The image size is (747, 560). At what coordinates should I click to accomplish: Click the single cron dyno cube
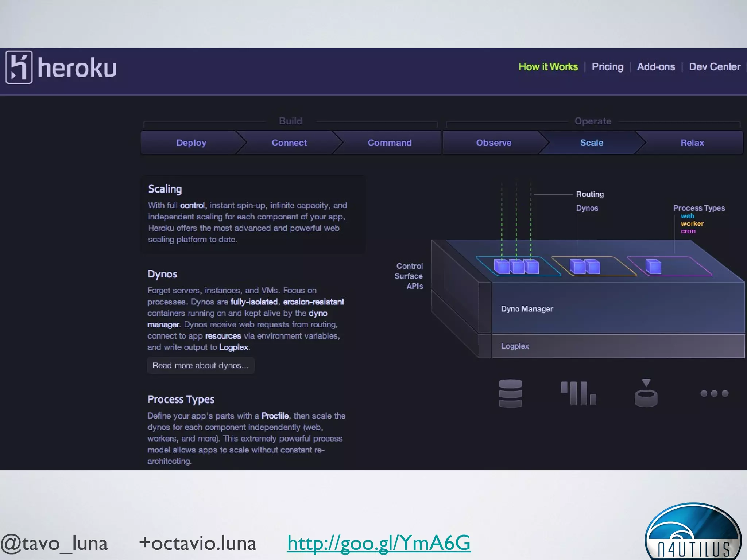tap(653, 267)
